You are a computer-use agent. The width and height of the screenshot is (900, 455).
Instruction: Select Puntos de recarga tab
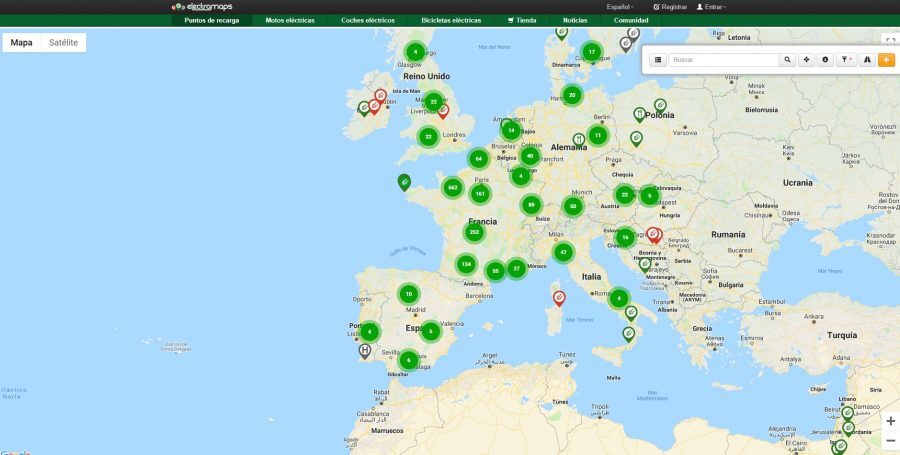(x=212, y=21)
